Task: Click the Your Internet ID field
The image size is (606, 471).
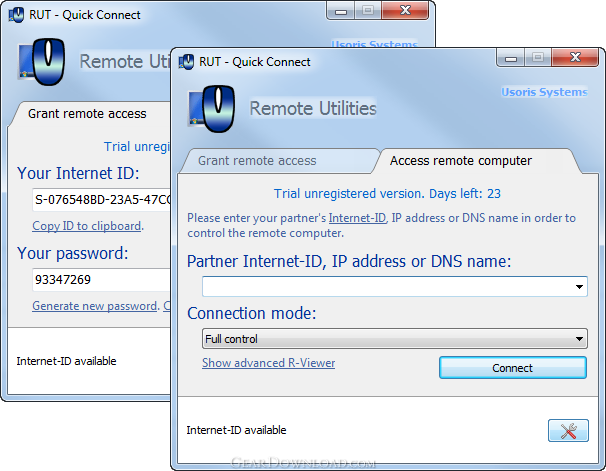Action: pyautogui.click(x=101, y=200)
